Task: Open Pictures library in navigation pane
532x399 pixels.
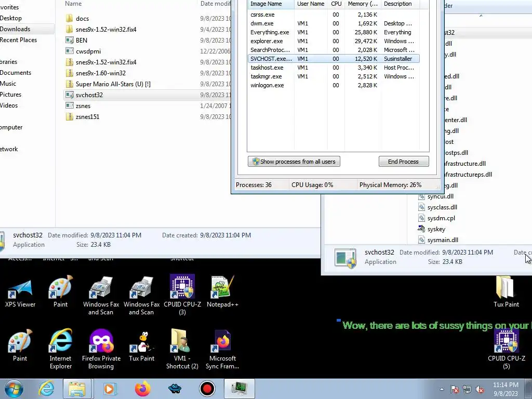Action: 10,95
